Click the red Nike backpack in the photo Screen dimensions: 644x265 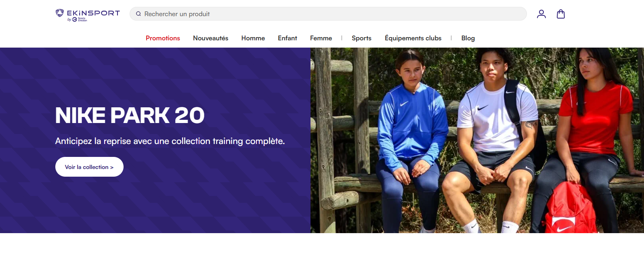(x=569, y=210)
